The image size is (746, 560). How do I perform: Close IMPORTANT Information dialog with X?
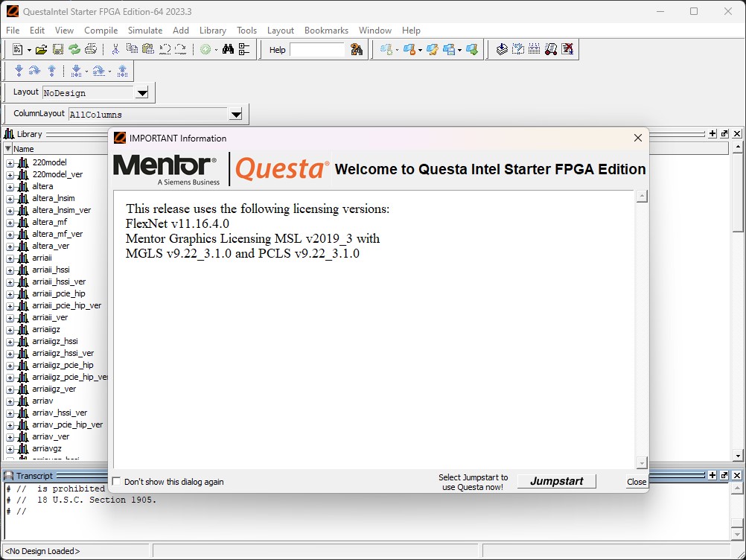coord(638,138)
